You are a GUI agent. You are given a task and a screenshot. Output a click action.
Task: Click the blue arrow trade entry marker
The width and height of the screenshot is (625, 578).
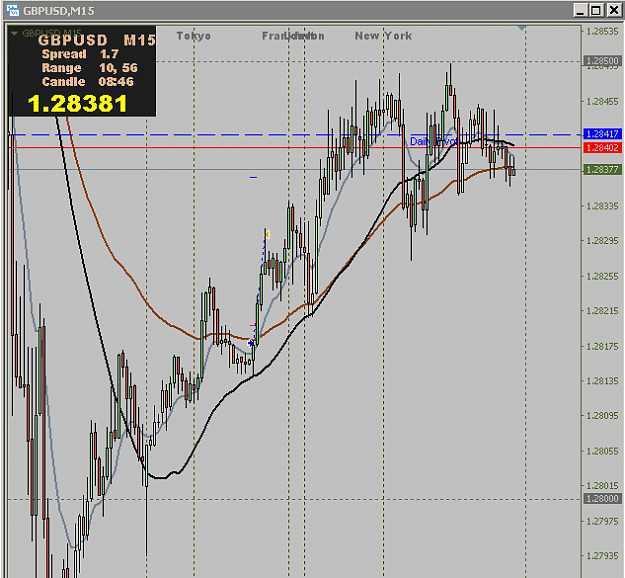pyautogui.click(x=251, y=343)
